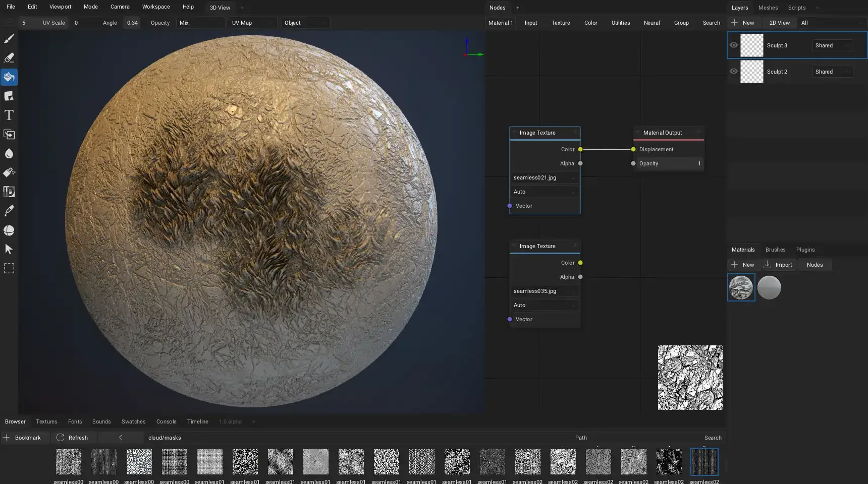Select the grey sphere material thumbnail
This screenshot has width=868, height=484.
coord(769,287)
